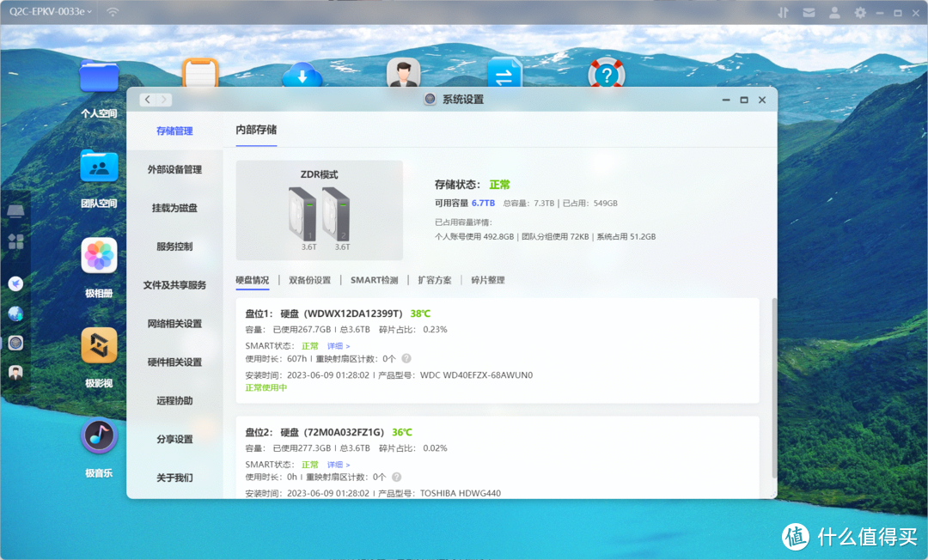Viewport: 928px width, 560px height.
Task: Click disk 2 model TOSHIBA HDWG440
Action: coord(461,493)
